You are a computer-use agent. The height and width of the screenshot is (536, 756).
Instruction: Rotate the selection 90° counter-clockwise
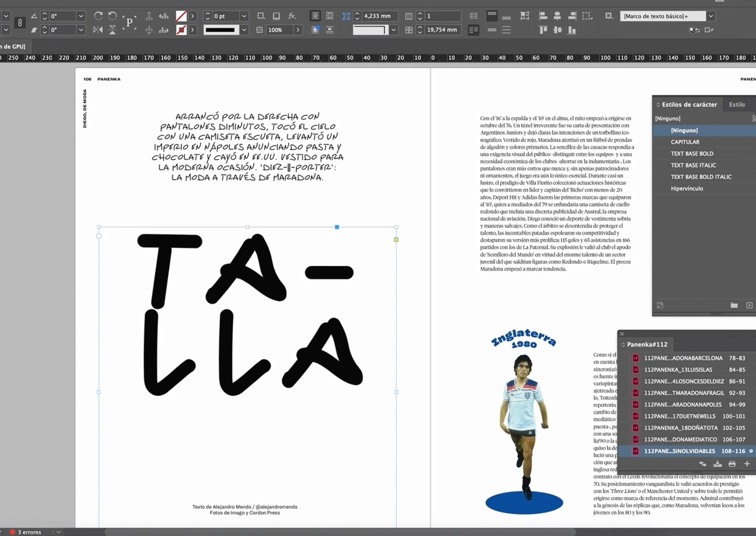click(x=112, y=16)
